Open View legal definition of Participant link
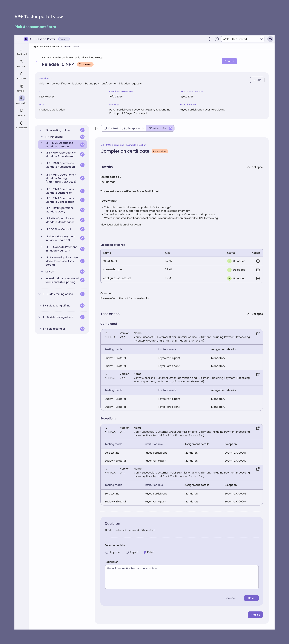The image size is (289, 644). 122,224
